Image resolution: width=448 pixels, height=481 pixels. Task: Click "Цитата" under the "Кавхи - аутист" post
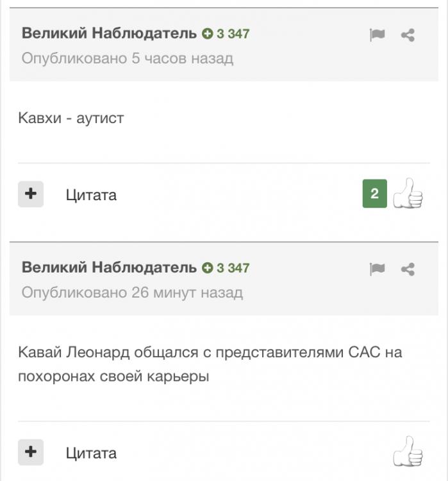[91, 195]
